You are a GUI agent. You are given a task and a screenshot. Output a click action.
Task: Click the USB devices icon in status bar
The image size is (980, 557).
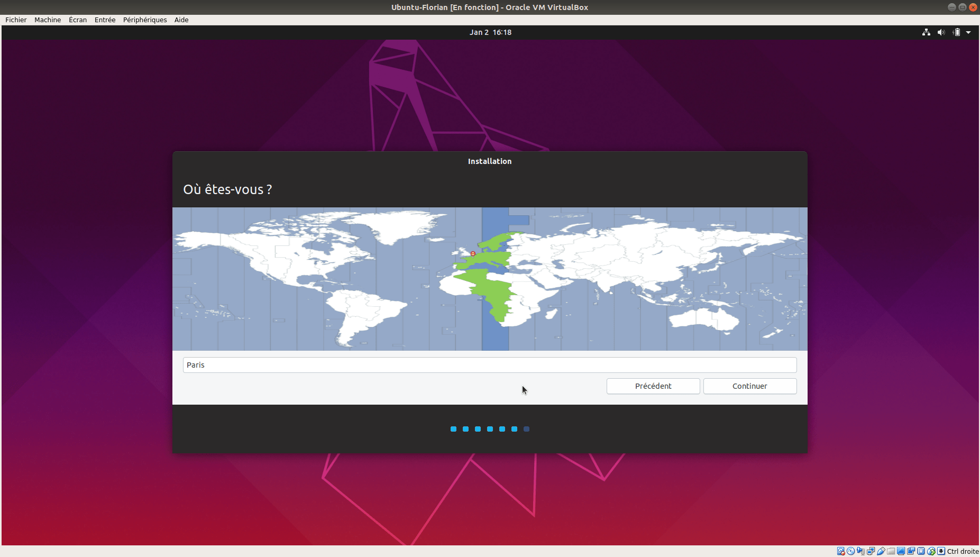tap(881, 551)
